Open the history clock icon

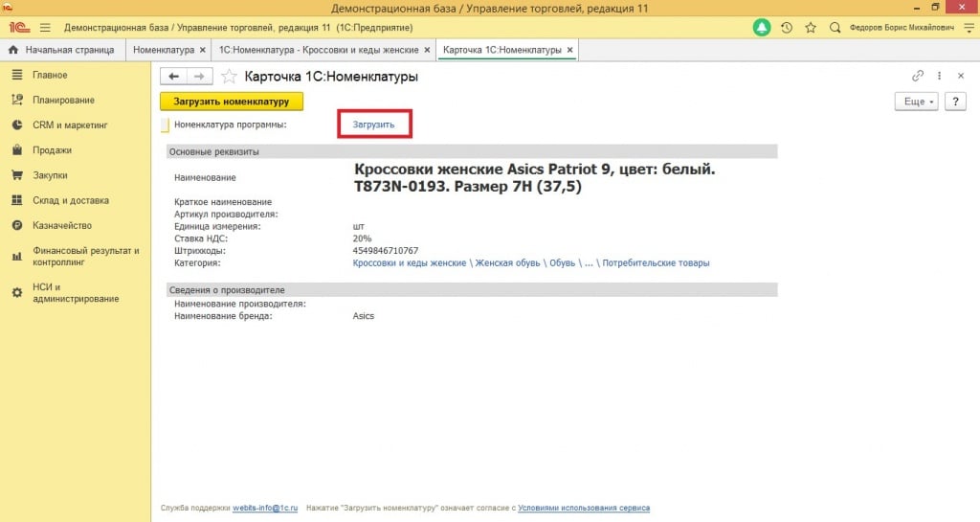786,28
